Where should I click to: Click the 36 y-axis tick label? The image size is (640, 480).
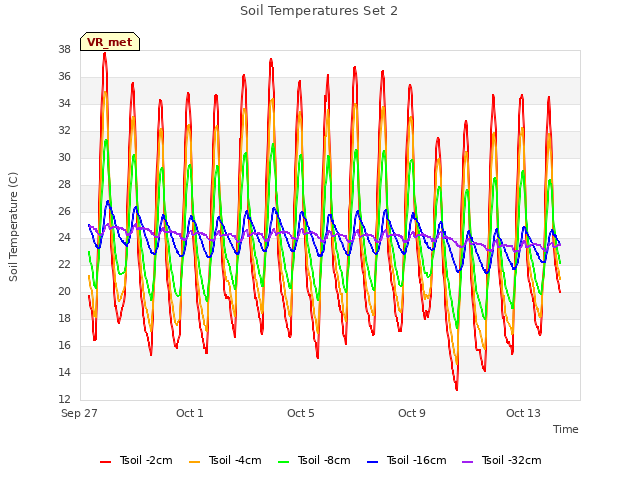coord(64,77)
